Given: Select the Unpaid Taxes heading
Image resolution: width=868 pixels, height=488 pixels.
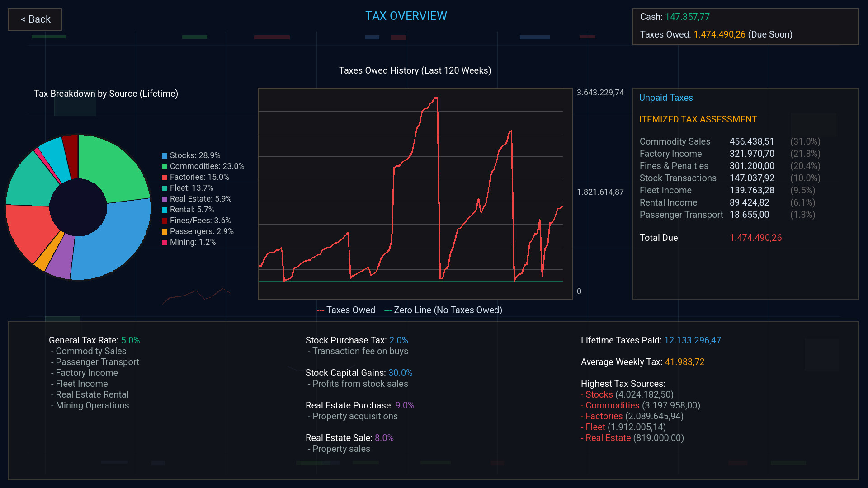Looking at the screenshot, I should tap(665, 98).
